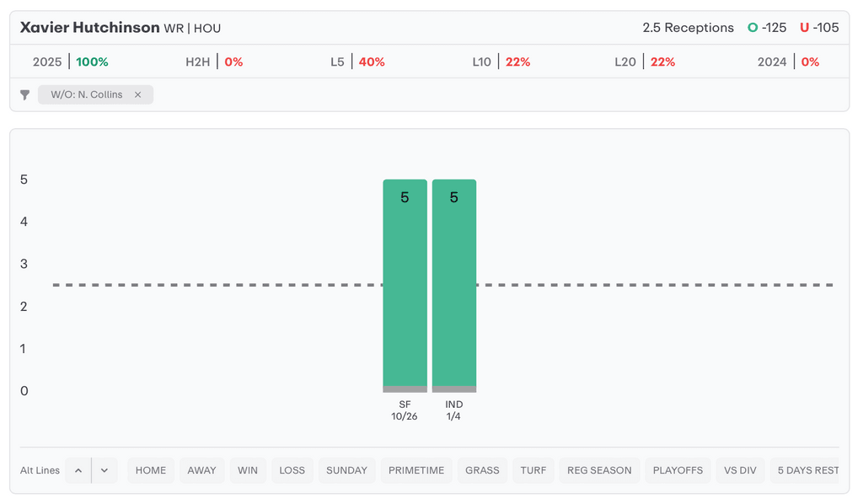863x504 pixels.
Task: Apply the 5 DAYS REST filter
Action: tap(807, 470)
